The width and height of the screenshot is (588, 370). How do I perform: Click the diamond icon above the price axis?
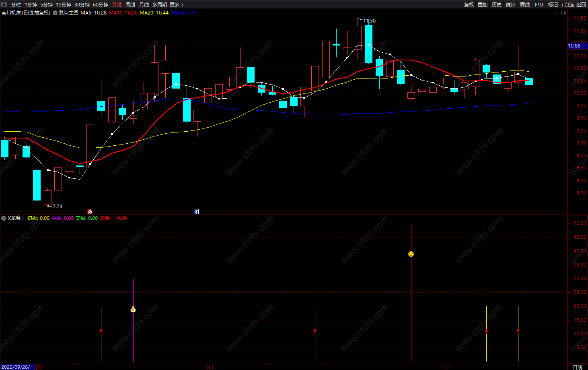(557, 13)
